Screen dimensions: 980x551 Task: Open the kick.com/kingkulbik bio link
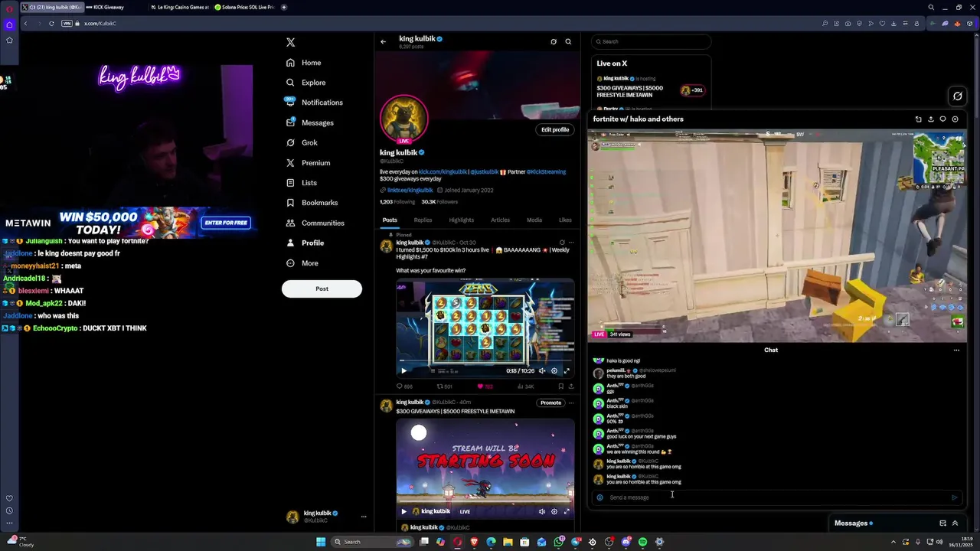tap(443, 172)
